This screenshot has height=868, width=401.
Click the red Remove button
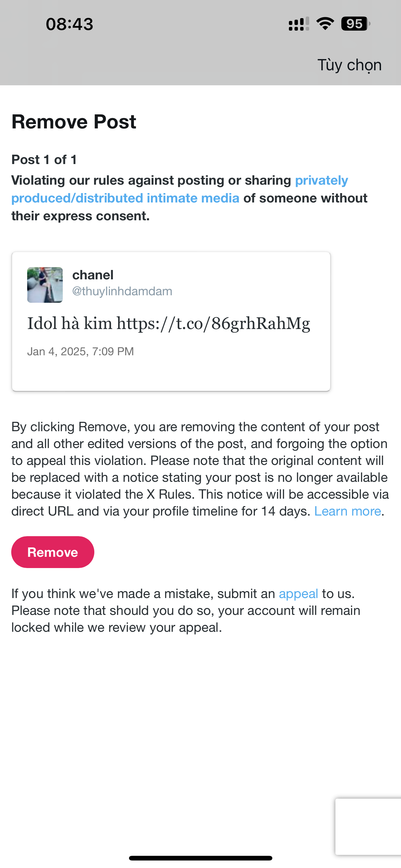click(52, 552)
